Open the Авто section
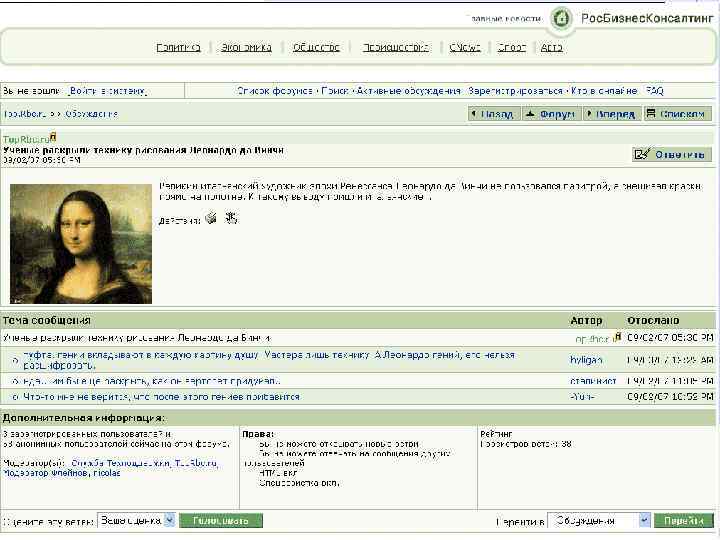 coord(551,47)
